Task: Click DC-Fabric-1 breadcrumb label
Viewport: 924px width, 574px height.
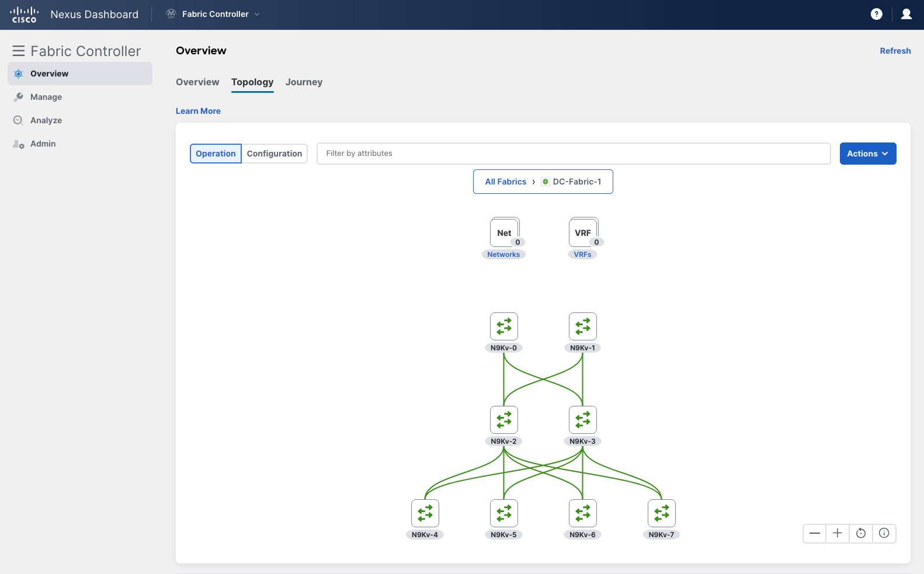Action: click(577, 182)
